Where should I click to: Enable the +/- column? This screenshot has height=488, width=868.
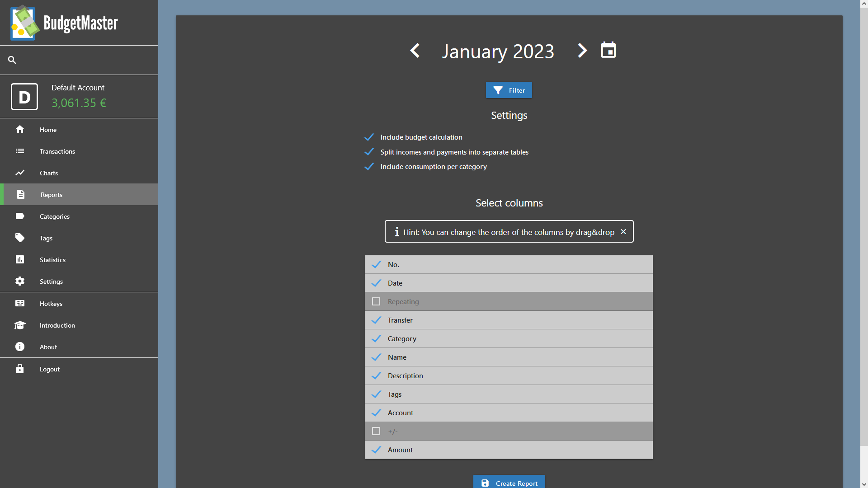click(x=376, y=431)
